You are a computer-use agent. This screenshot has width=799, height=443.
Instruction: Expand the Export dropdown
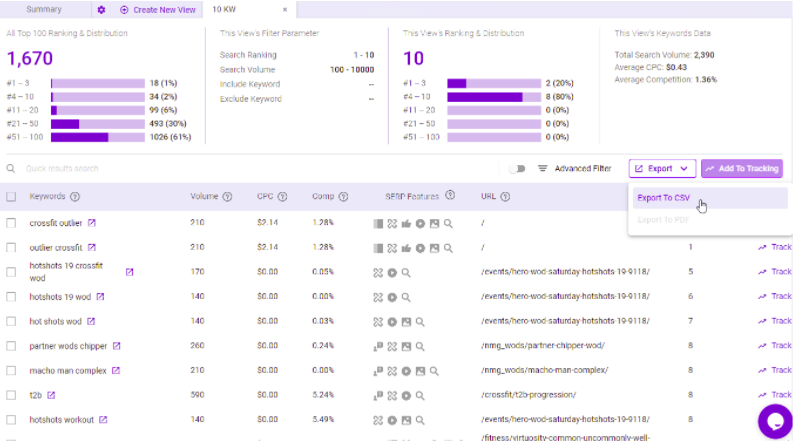tap(662, 168)
